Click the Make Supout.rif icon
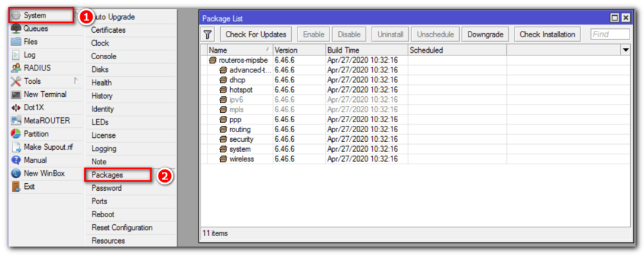Image resolution: width=644 pixels, height=255 pixels. (x=16, y=147)
